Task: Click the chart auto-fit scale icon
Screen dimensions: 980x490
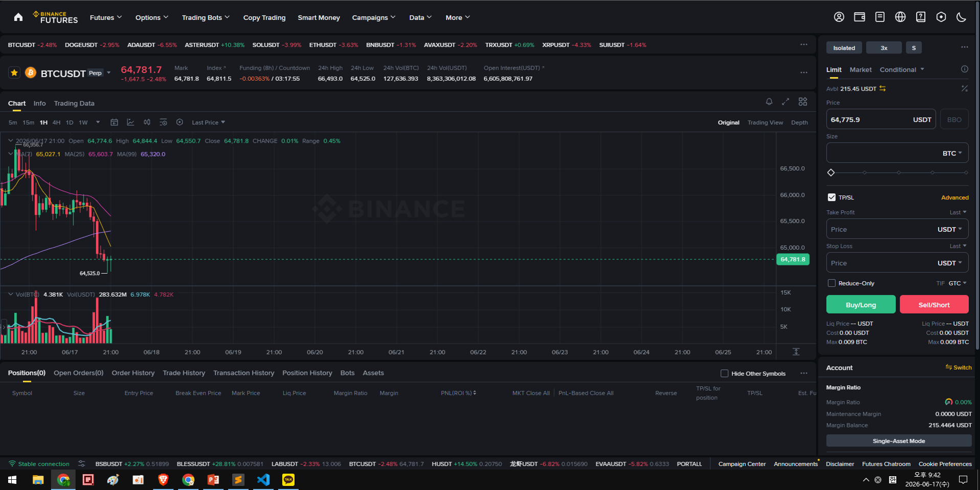Action: click(x=796, y=352)
